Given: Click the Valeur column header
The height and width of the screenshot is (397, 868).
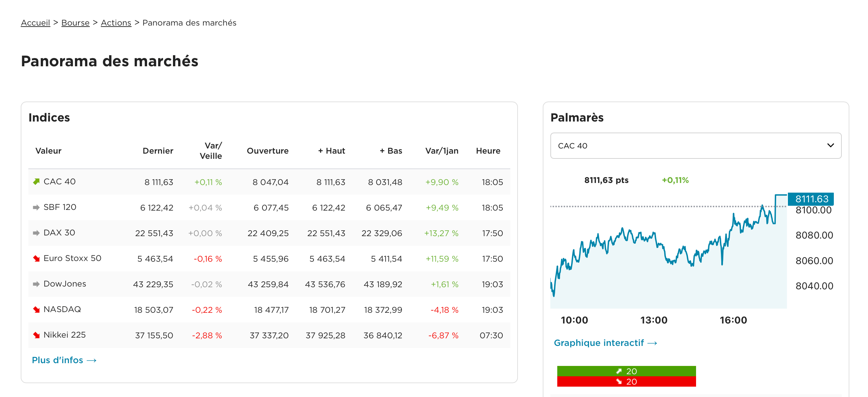Looking at the screenshot, I should tap(48, 151).
